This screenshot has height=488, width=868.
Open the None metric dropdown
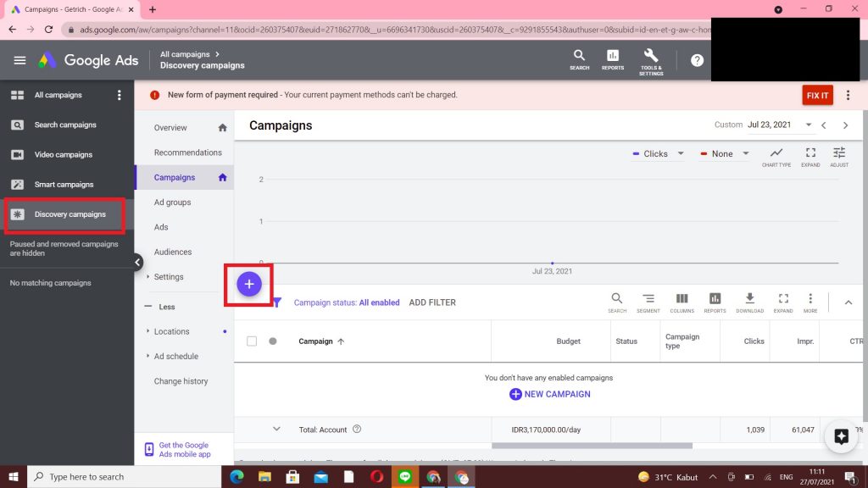(x=726, y=154)
